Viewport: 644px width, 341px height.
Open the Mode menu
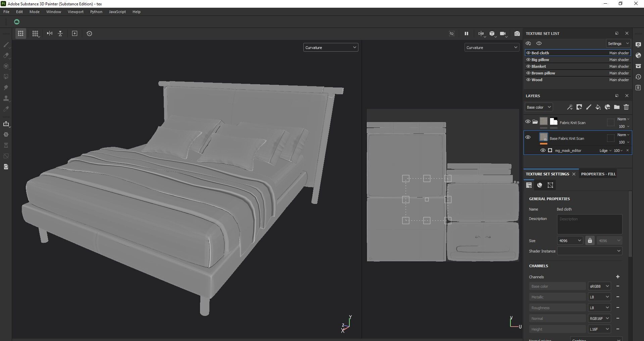pyautogui.click(x=35, y=12)
